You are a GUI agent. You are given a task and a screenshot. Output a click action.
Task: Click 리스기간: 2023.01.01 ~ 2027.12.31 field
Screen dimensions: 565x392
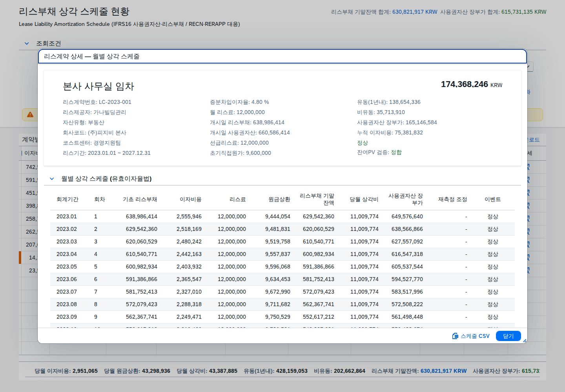(107, 153)
